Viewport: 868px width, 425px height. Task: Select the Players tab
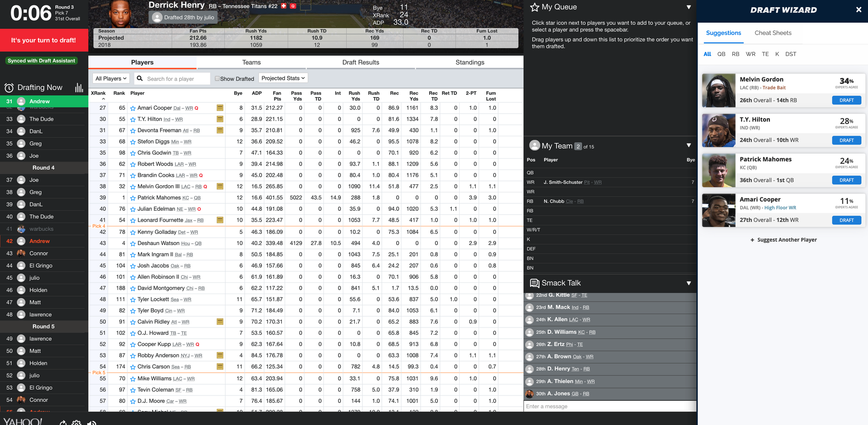click(x=142, y=62)
